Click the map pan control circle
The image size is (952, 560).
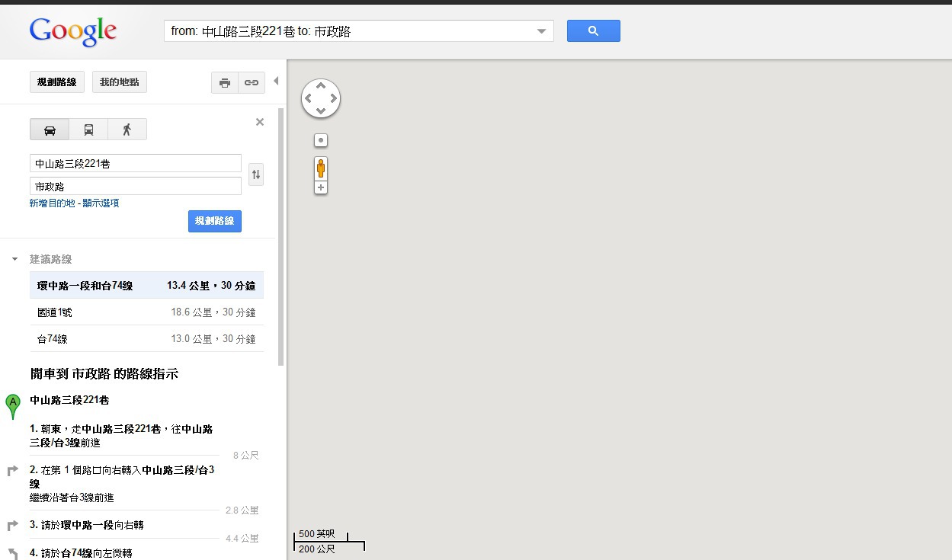321,98
